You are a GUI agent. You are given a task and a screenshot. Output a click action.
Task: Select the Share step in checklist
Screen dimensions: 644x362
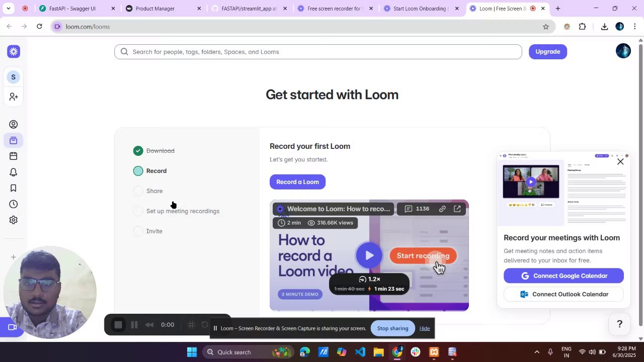pos(148,191)
